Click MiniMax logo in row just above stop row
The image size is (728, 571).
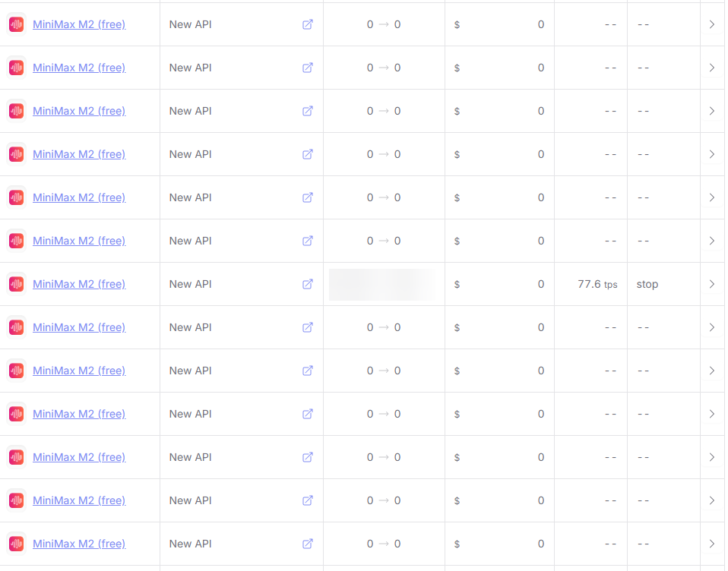click(17, 241)
